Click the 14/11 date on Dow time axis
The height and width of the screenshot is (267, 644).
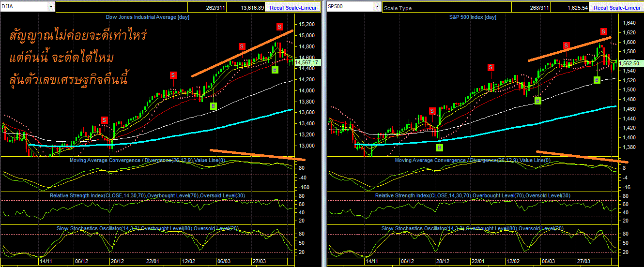coord(46,261)
